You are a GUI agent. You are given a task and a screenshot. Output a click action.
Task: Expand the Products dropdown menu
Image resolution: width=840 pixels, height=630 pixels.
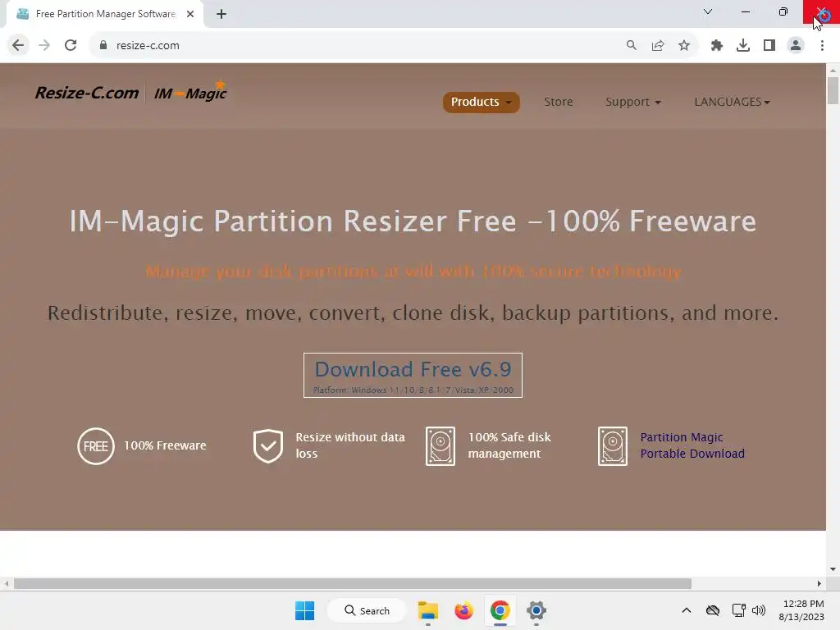coord(481,102)
